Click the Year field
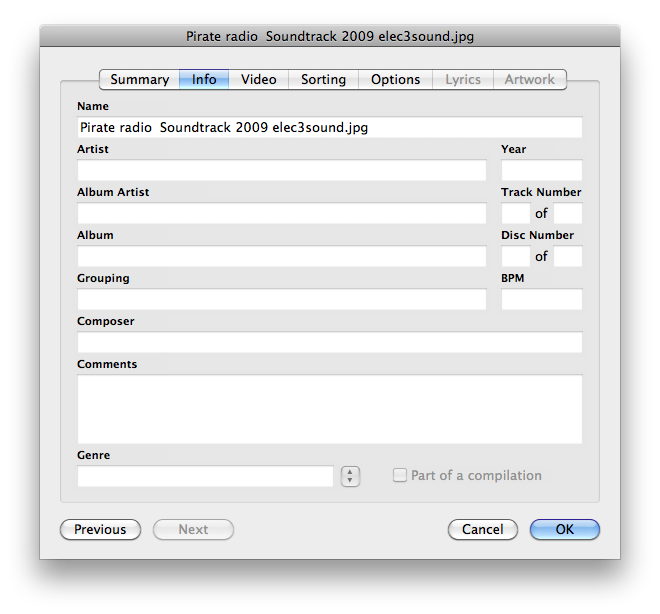Viewport: 660px width, 614px height. (542, 170)
